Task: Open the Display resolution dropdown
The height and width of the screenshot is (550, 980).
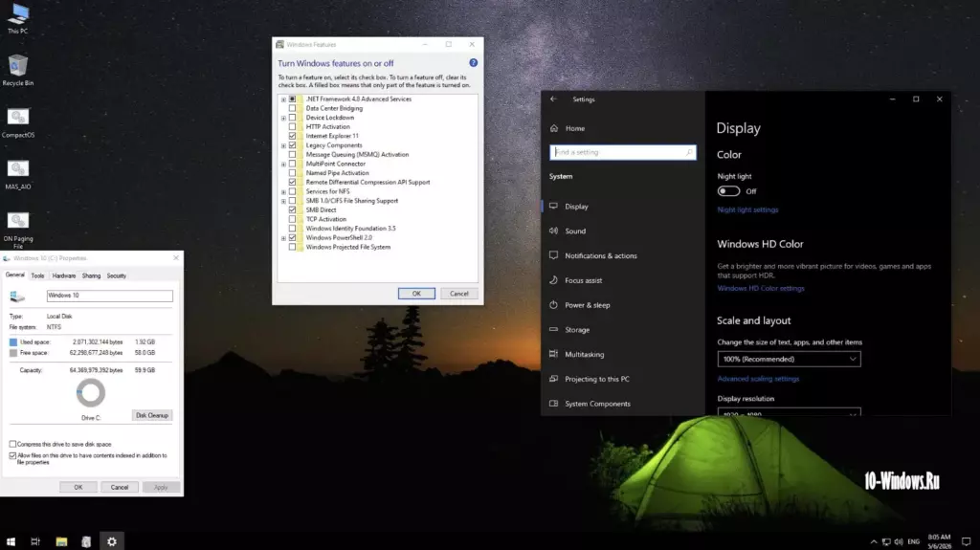Action: click(x=789, y=412)
